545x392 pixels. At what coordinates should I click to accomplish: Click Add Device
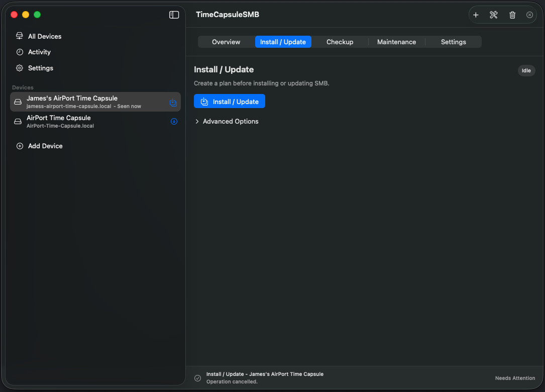pos(45,146)
